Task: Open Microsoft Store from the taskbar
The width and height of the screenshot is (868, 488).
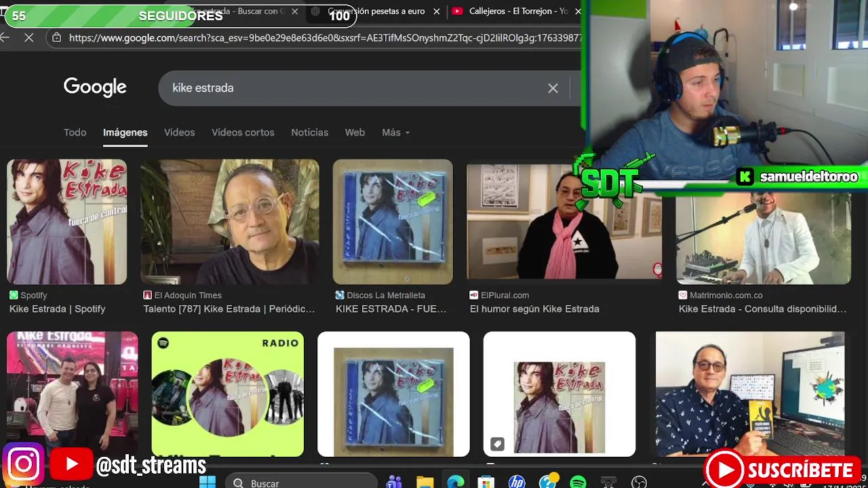Action: click(x=486, y=483)
